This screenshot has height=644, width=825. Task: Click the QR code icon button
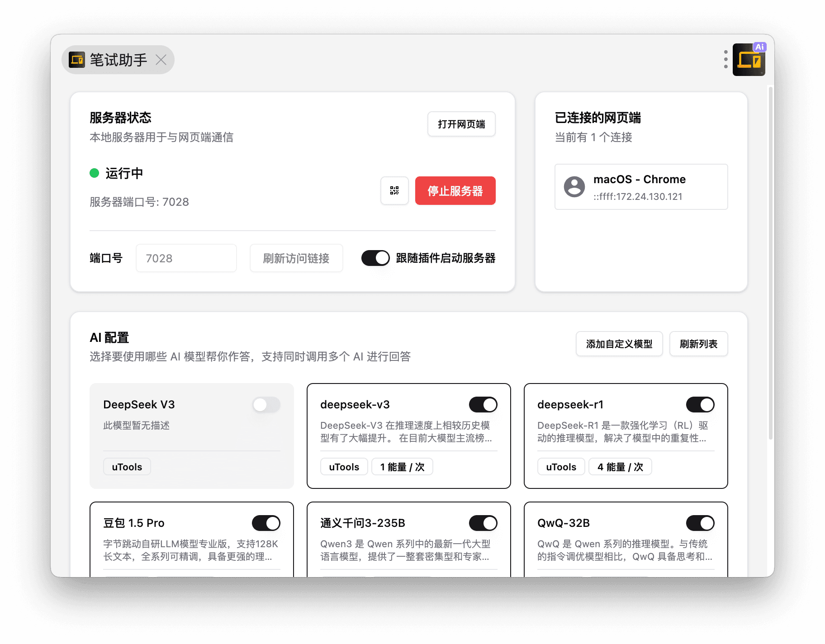coord(394,190)
